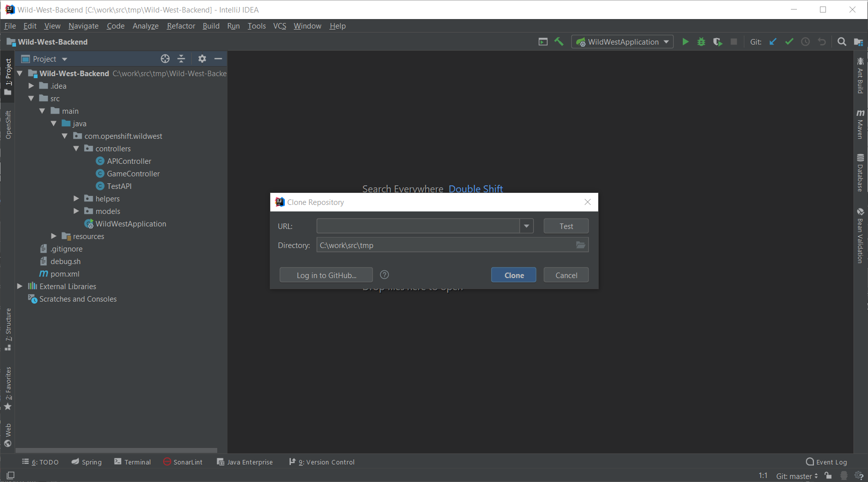Screen dimensions: 868x482
Task: Collapse the controllers package
Action: coord(76,148)
